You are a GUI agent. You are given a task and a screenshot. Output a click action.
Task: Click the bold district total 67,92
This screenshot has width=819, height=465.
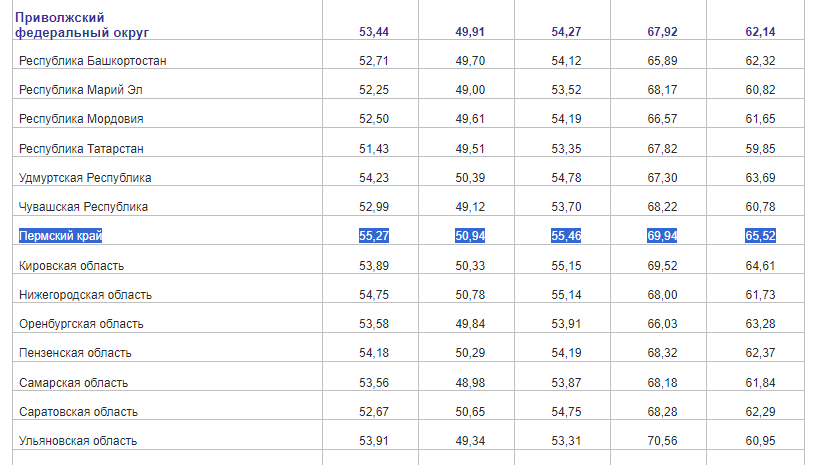[663, 32]
